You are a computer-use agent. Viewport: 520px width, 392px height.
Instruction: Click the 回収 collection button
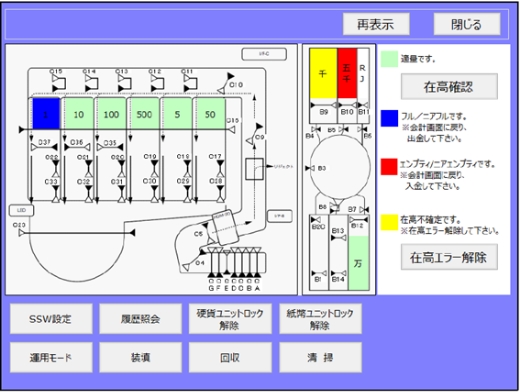230,357
